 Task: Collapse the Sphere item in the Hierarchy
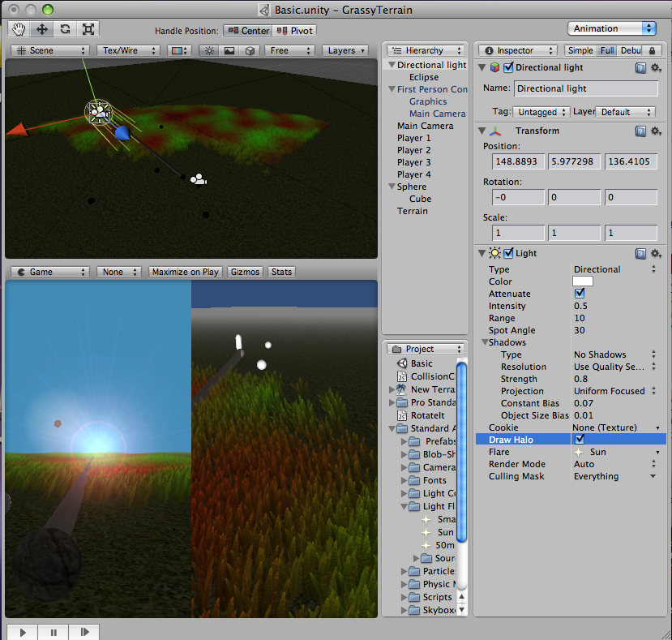pyautogui.click(x=391, y=187)
